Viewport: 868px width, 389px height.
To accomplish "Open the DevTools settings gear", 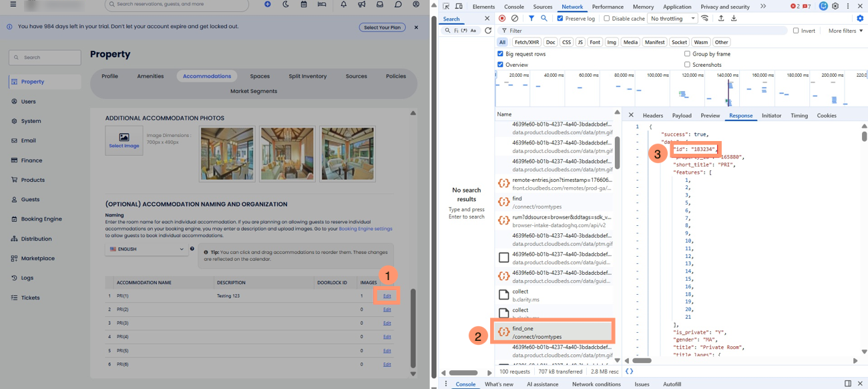I will 835,6.
